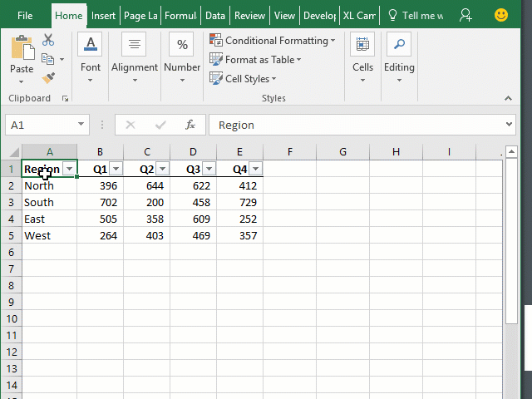Toggle filter dropdown on Q4 column
The width and height of the screenshot is (532, 399).
tap(255, 169)
